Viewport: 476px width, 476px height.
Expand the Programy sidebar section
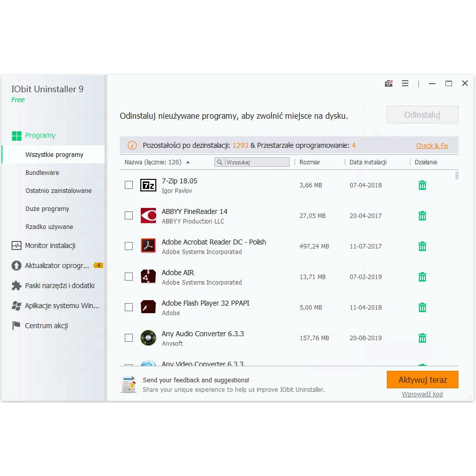coord(40,135)
